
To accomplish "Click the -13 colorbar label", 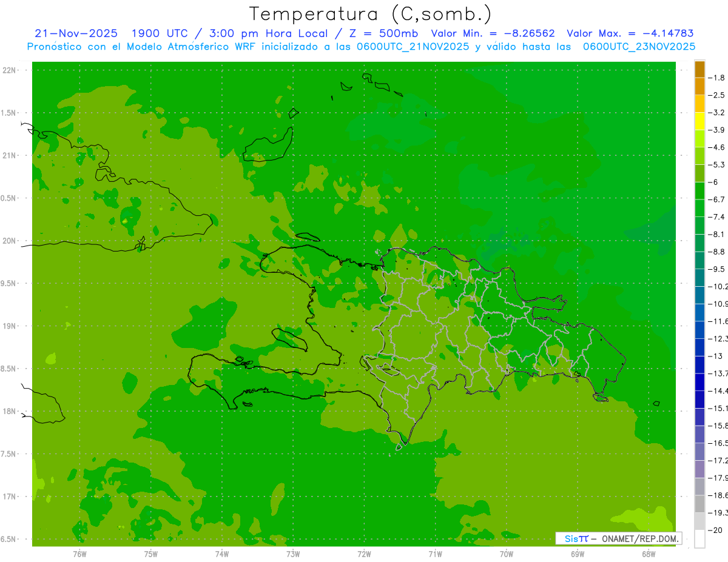I will pyautogui.click(x=716, y=356).
